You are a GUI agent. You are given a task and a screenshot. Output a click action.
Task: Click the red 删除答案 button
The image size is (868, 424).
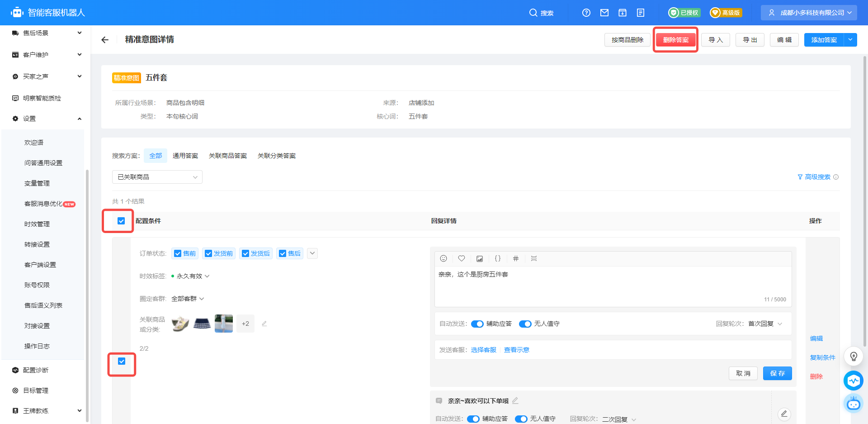click(x=676, y=40)
